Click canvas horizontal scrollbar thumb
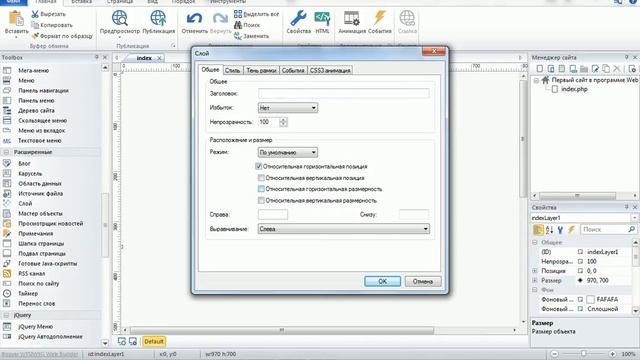Image resolution: width=640 pixels, height=360 pixels. [x=282, y=330]
